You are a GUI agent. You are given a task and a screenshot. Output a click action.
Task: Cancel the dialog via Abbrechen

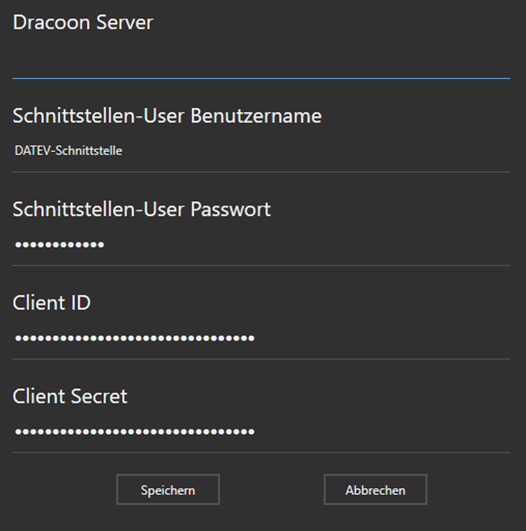pyautogui.click(x=375, y=490)
